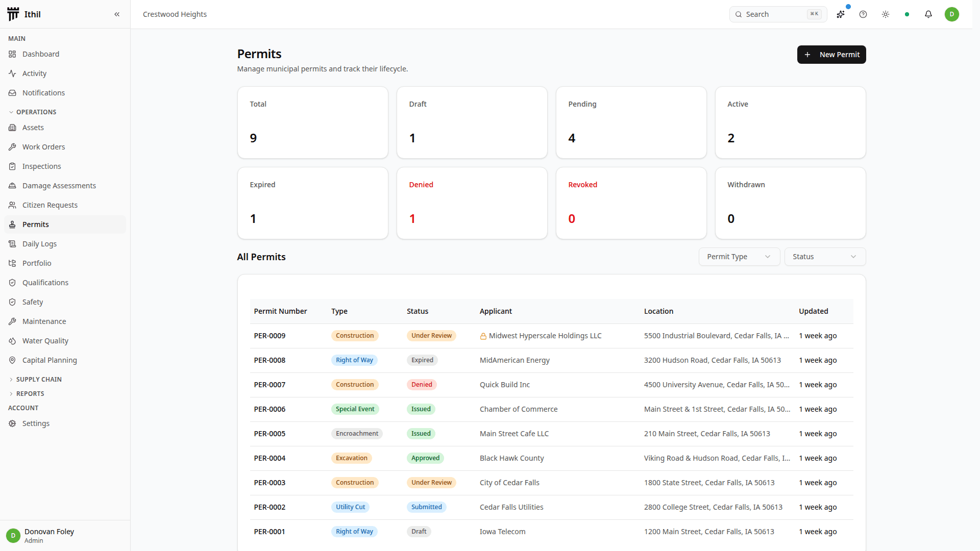Image resolution: width=980 pixels, height=551 pixels.
Task: Click the Search field in top bar
Action: click(x=778, y=14)
